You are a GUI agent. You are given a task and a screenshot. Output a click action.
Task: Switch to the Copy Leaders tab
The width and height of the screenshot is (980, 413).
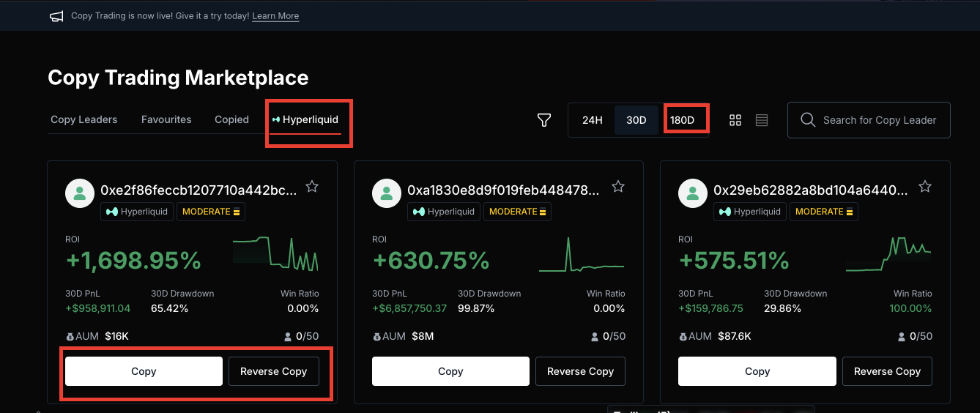(x=83, y=119)
